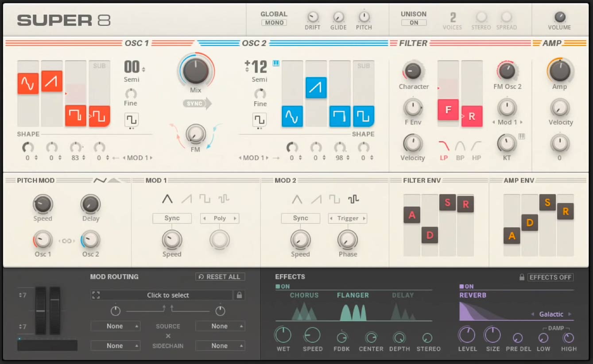
Task: Toggle oscillator SYNC arrow button
Action: (197, 103)
